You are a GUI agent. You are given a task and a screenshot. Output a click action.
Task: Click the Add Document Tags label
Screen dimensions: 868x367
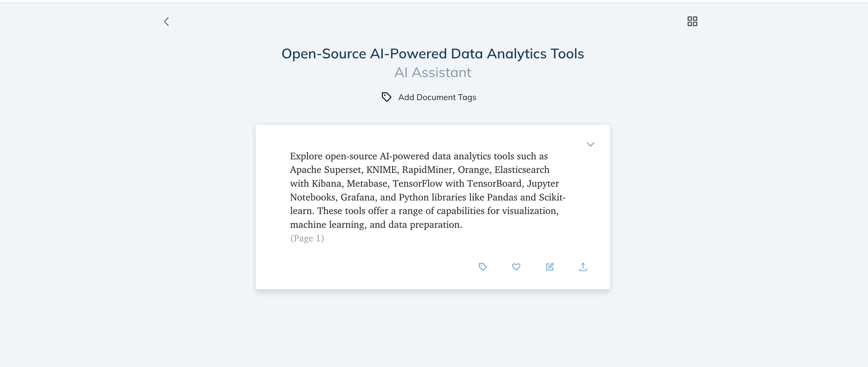click(437, 97)
